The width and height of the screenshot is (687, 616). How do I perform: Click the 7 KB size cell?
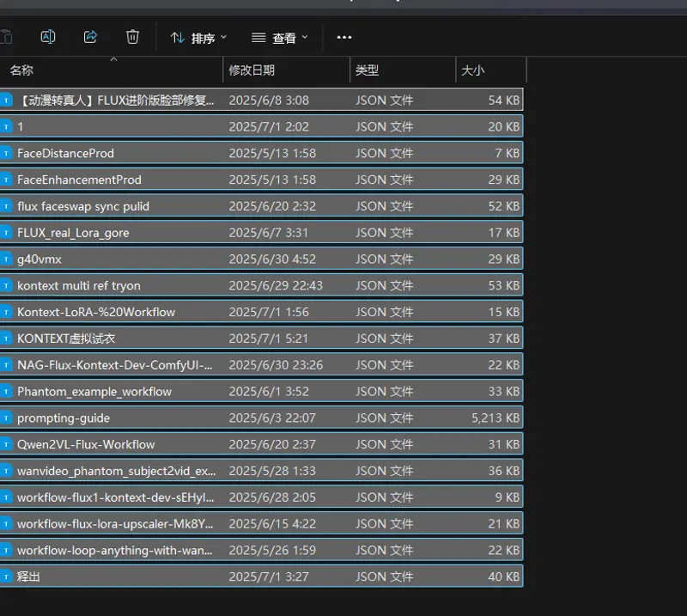click(x=507, y=154)
